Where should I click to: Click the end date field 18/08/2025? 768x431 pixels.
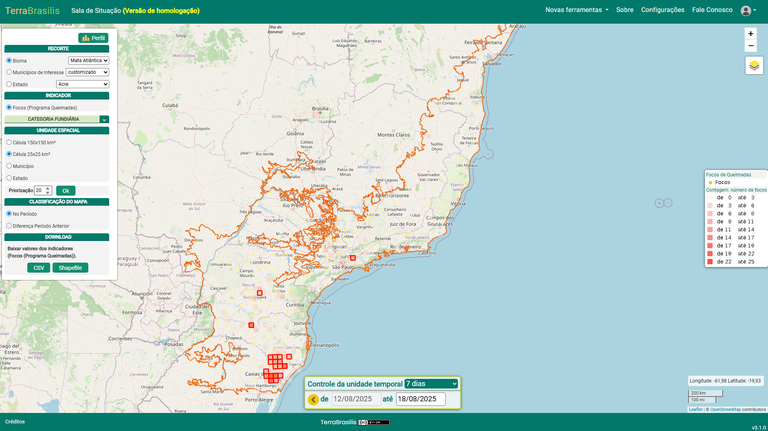pyautogui.click(x=420, y=399)
